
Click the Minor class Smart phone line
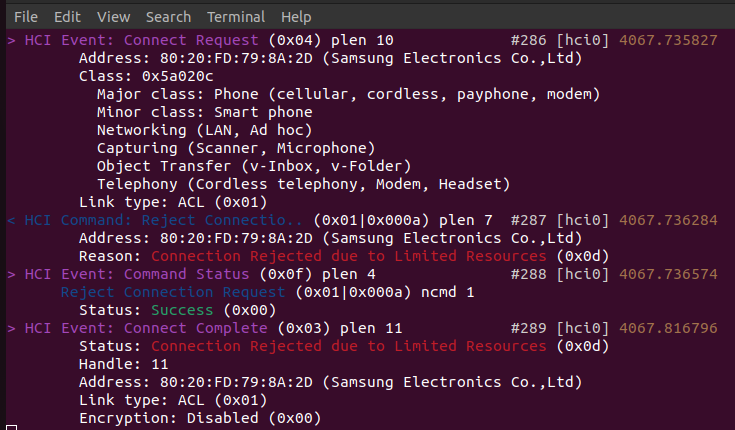pyautogui.click(x=204, y=112)
